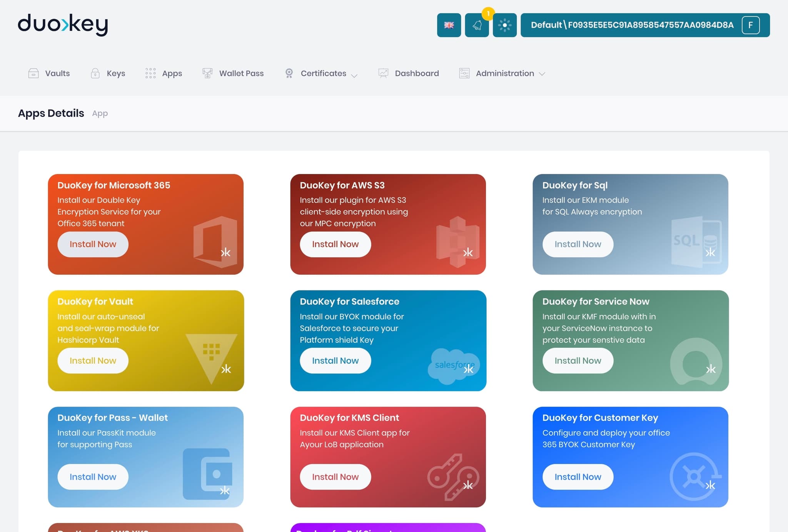Install Now for Microsoft 365
The height and width of the screenshot is (532, 788).
(93, 244)
